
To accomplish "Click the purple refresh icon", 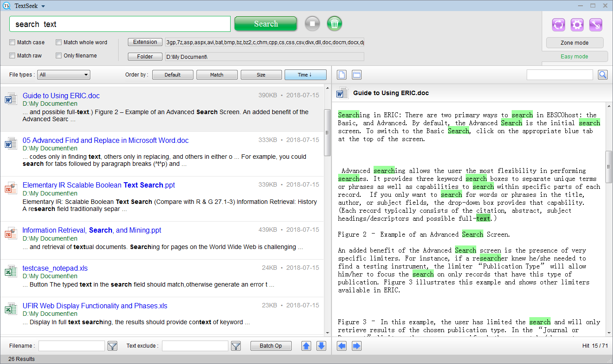I will click(559, 25).
